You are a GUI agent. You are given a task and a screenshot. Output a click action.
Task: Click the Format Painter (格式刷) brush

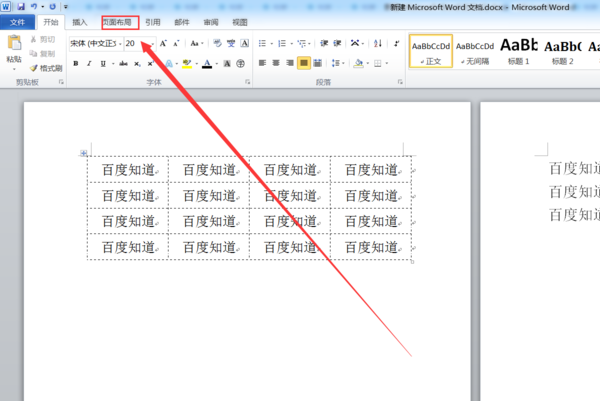coord(46,68)
